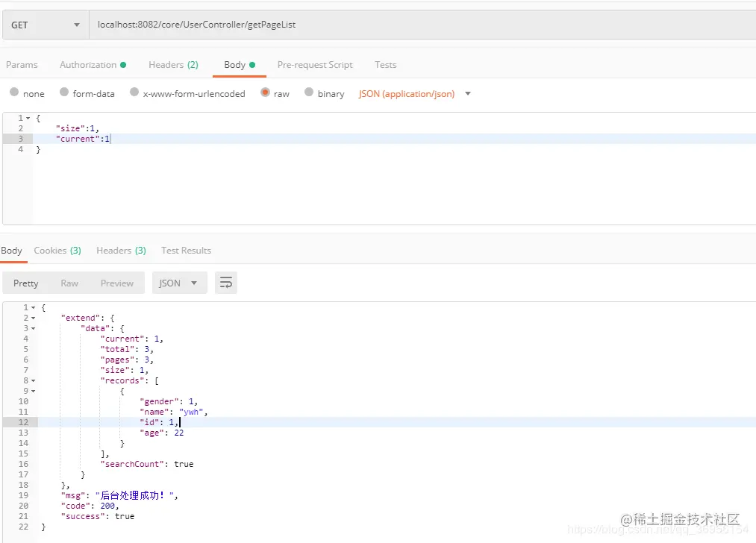Viewport: 756px width, 543px height.
Task: Open the Pre-request Script tab
Action: click(x=315, y=65)
